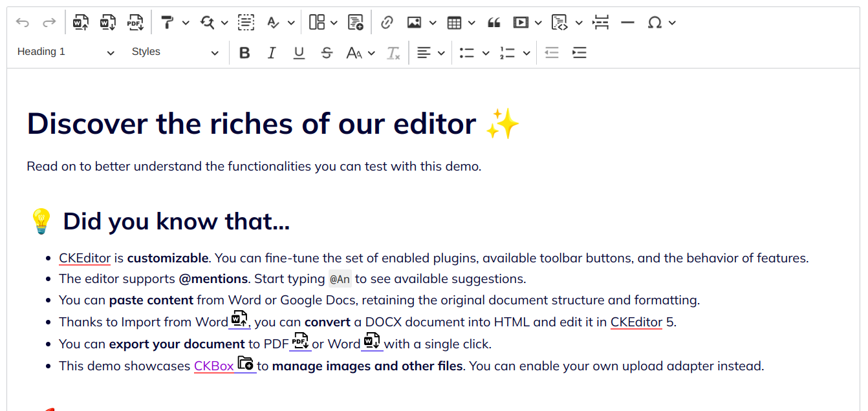868x411 pixels.
Task: Click the sparkles emoji in the title
Action: (503, 123)
